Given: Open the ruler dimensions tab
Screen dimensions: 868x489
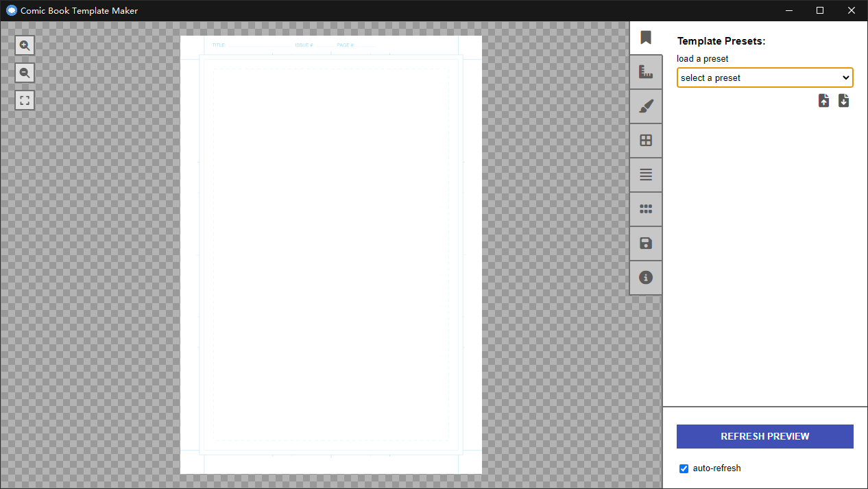Looking at the screenshot, I should (646, 72).
